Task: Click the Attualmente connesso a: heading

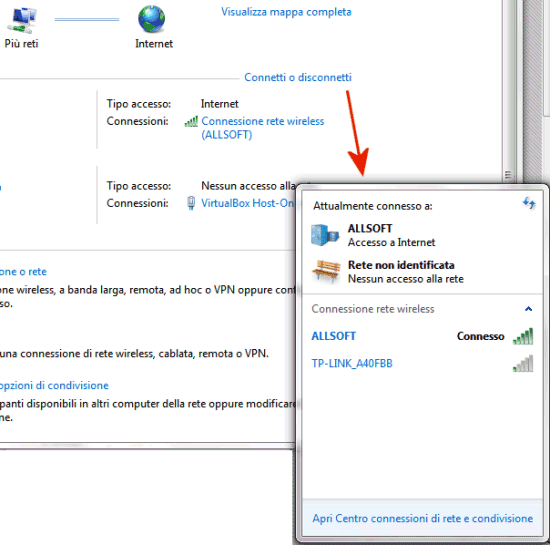Action: (x=373, y=206)
